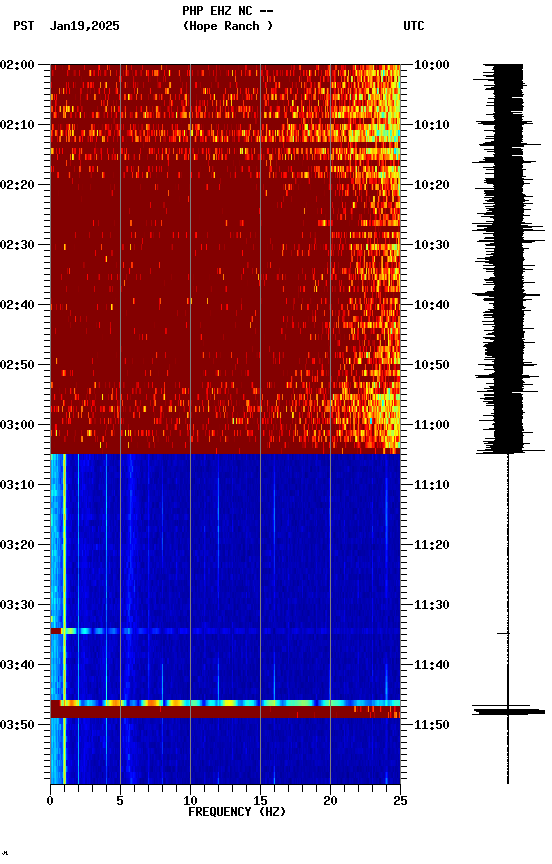Click the 02:10 PST time label
552x864 pixels.
tap(17, 125)
